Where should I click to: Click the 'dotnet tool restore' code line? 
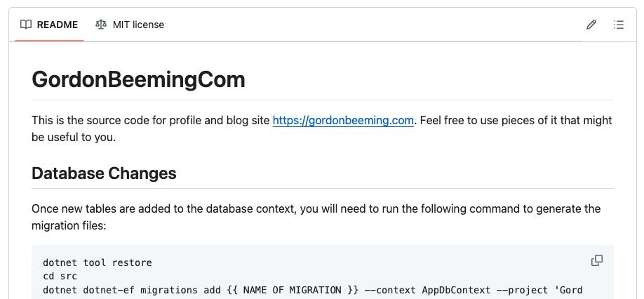[97, 263]
